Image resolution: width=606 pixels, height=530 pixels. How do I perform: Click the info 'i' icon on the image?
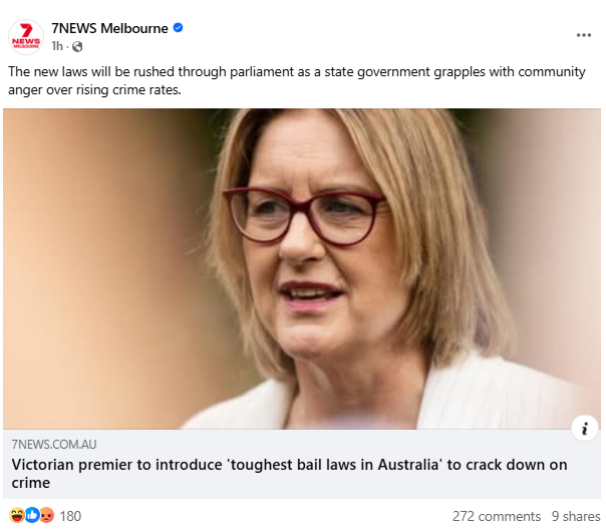[585, 428]
